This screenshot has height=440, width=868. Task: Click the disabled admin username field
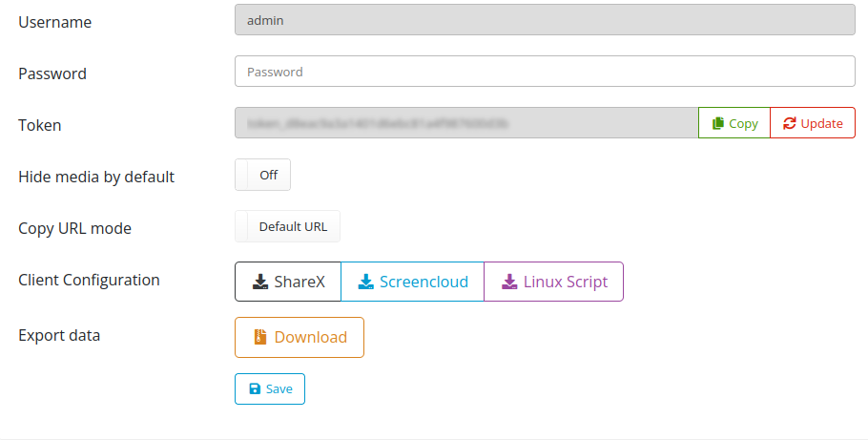point(545,20)
